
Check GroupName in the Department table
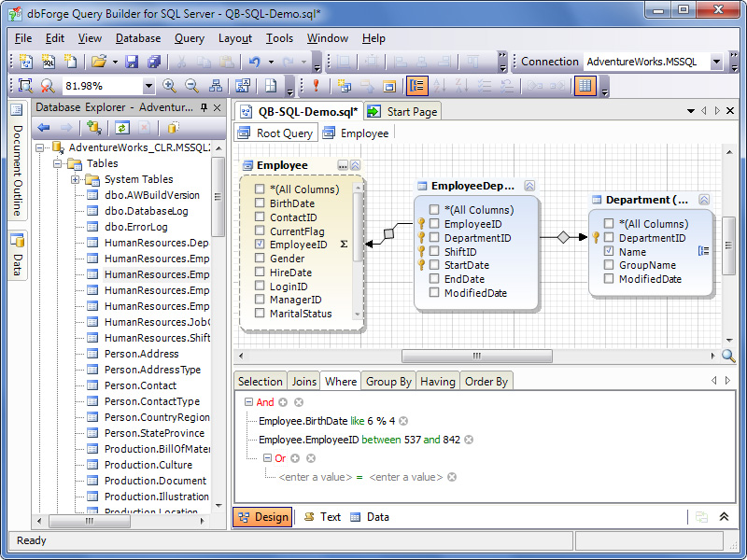pos(609,265)
